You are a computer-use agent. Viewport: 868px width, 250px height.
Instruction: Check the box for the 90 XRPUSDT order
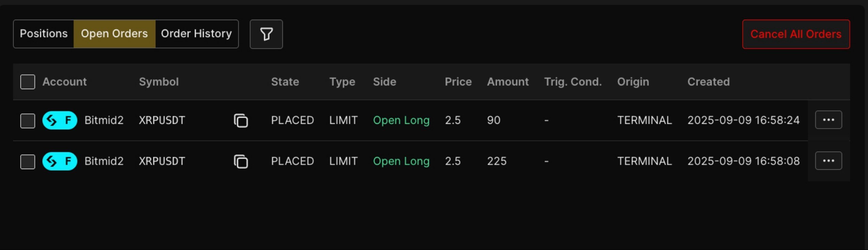(x=28, y=121)
